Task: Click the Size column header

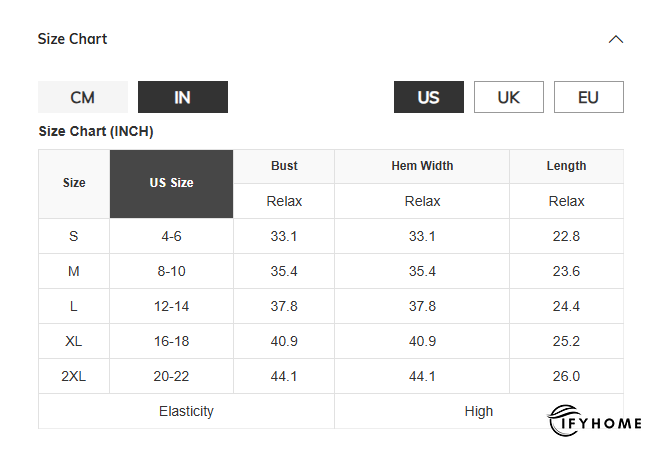Action: 74,183
